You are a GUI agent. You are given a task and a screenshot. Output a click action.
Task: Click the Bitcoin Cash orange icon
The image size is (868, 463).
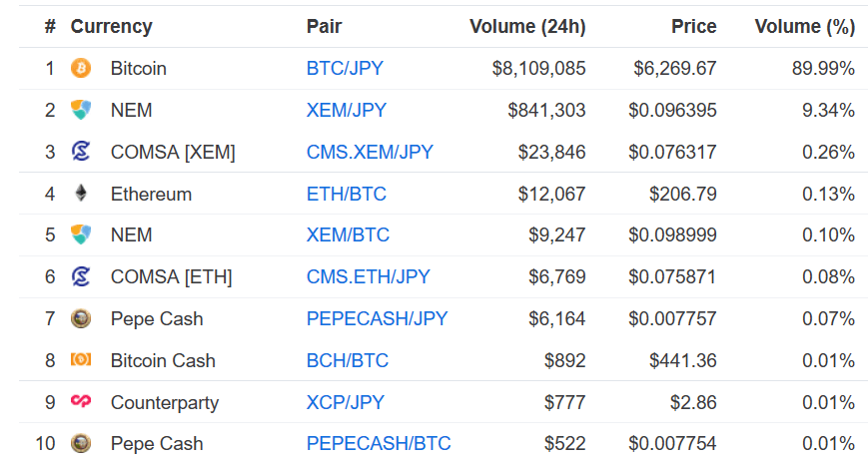pos(81,359)
